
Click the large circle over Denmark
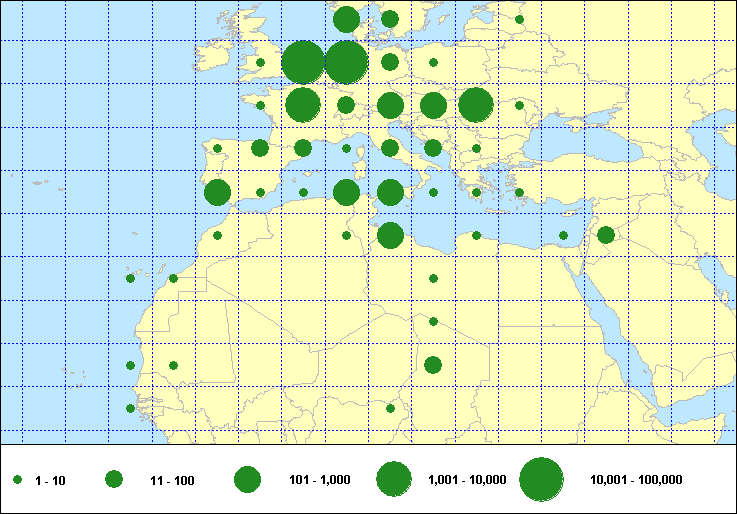pyautogui.click(x=346, y=19)
